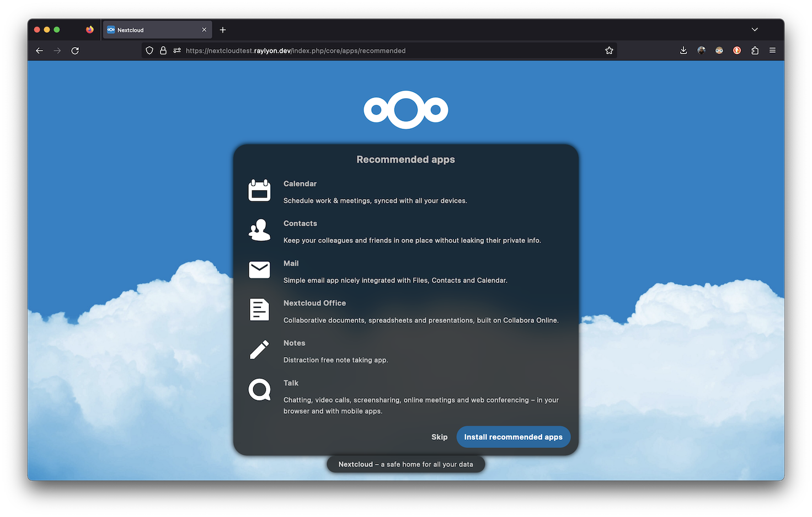The width and height of the screenshot is (812, 517).
Task: Reload the page
Action: 75,50
